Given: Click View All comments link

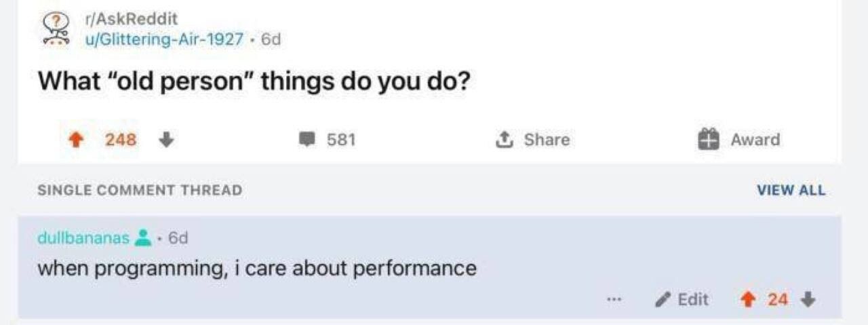Looking at the screenshot, I should click(x=791, y=191).
